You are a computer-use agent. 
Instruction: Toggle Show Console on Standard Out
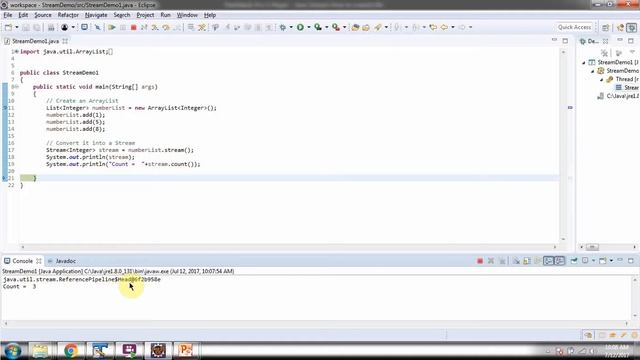549,261
